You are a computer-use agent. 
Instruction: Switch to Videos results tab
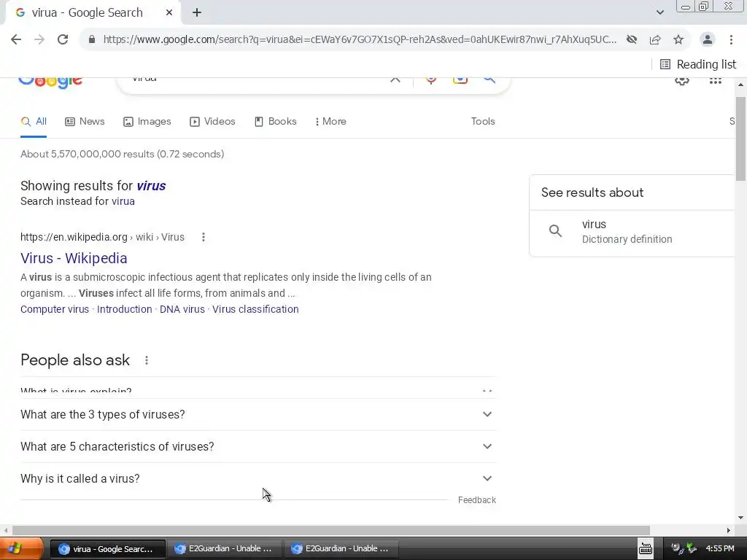pos(212,122)
